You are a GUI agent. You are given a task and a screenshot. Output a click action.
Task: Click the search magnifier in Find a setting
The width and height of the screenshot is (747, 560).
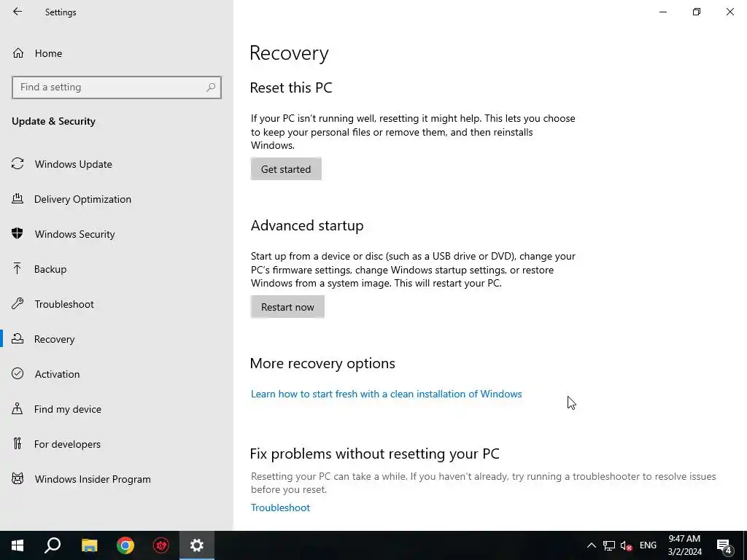point(211,87)
